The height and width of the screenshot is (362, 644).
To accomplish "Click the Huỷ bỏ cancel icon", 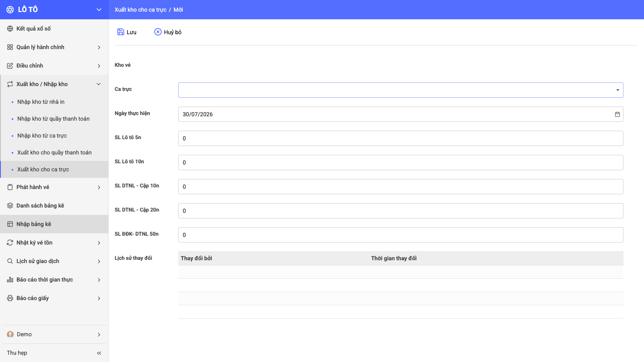I will 158,32.
